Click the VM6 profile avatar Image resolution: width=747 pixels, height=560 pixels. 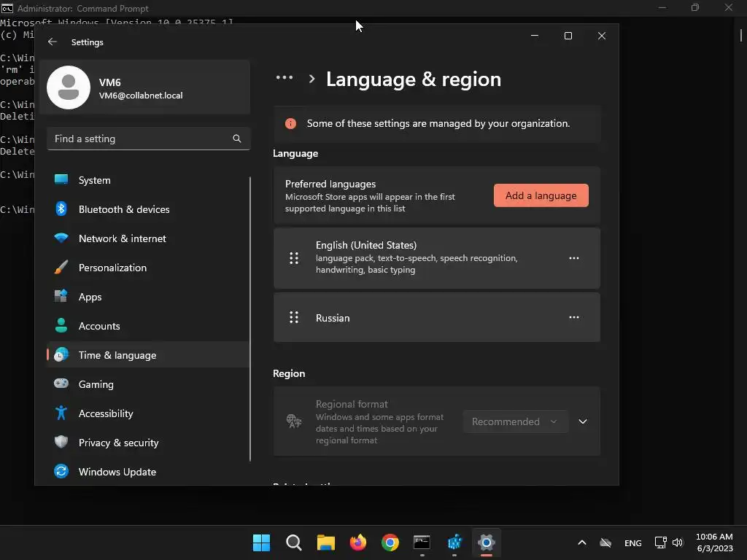click(69, 87)
